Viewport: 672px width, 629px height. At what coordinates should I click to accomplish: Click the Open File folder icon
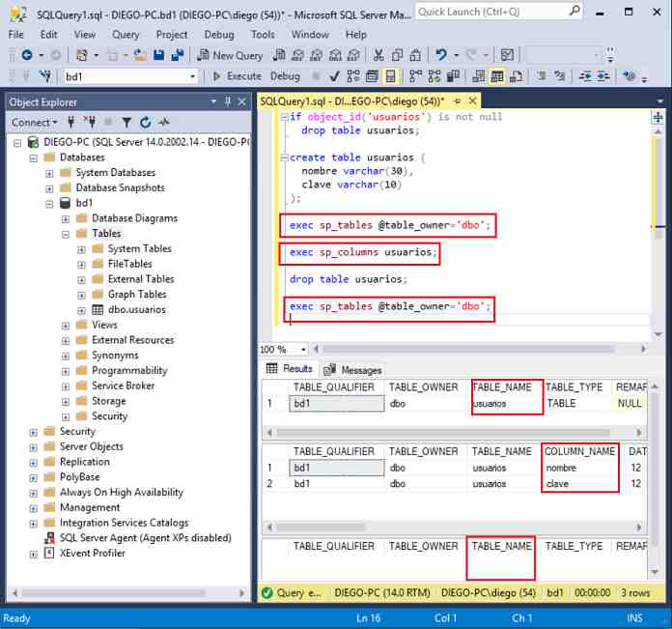point(140,55)
